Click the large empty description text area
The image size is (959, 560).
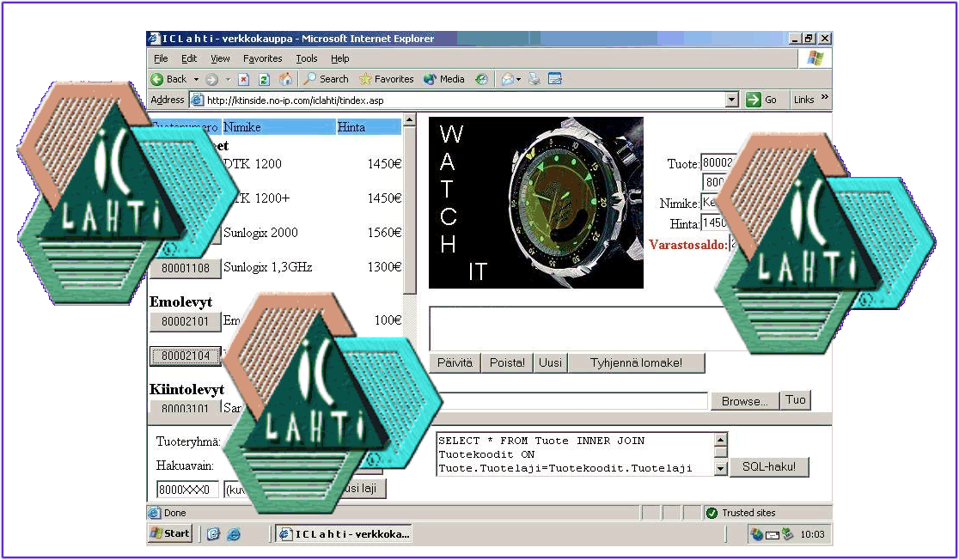(x=577, y=328)
